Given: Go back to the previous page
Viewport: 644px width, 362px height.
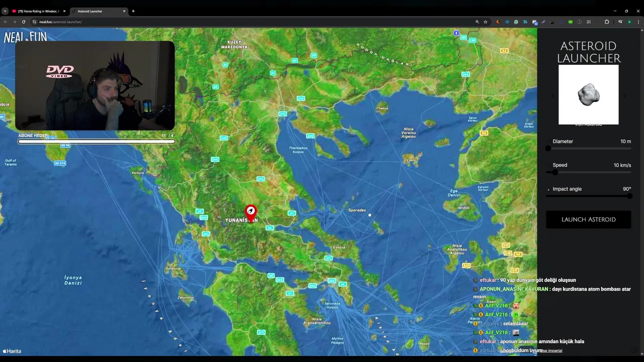Looking at the screenshot, I should pos(6,22).
